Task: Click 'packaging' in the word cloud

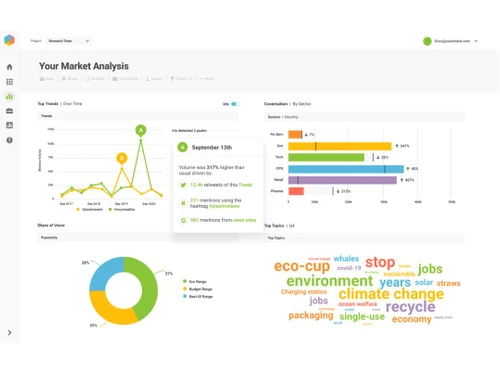Action: (311, 315)
